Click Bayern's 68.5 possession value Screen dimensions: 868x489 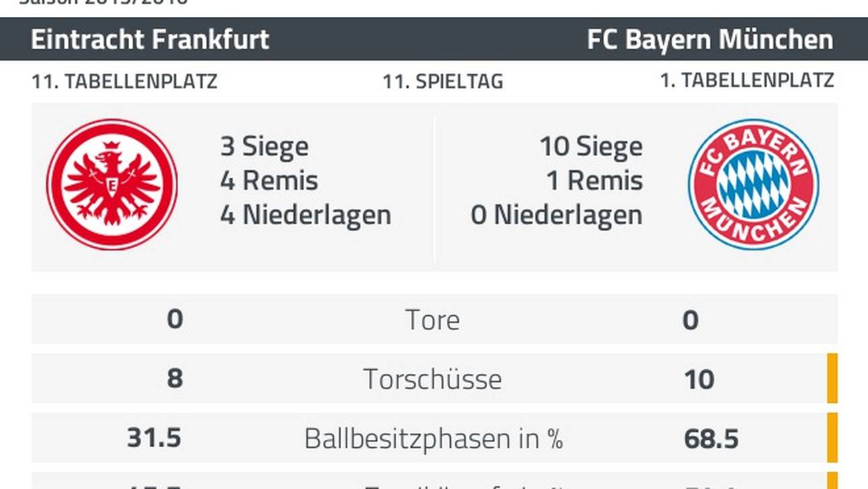click(x=711, y=438)
